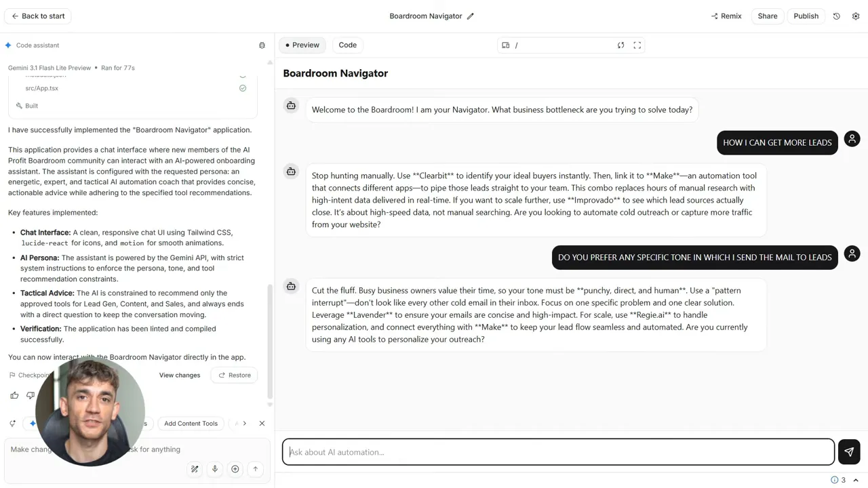Reload the app preview
The image size is (868, 488).
[620, 45]
